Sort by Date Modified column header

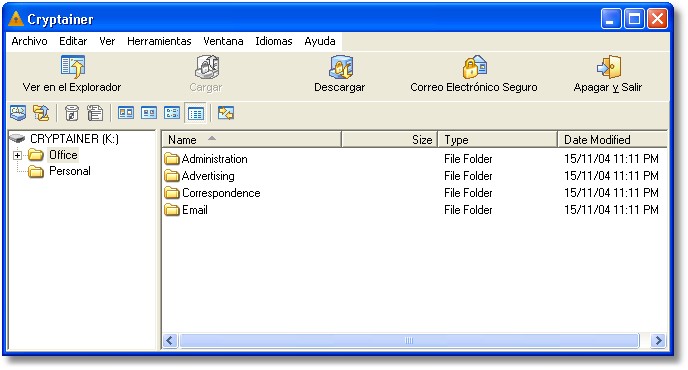point(613,140)
